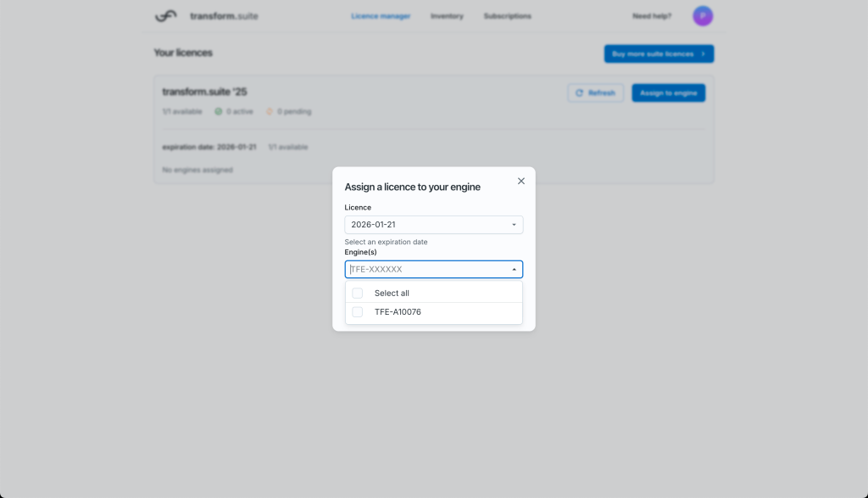Open the Licence expiration date dropdown

pyautogui.click(x=433, y=224)
